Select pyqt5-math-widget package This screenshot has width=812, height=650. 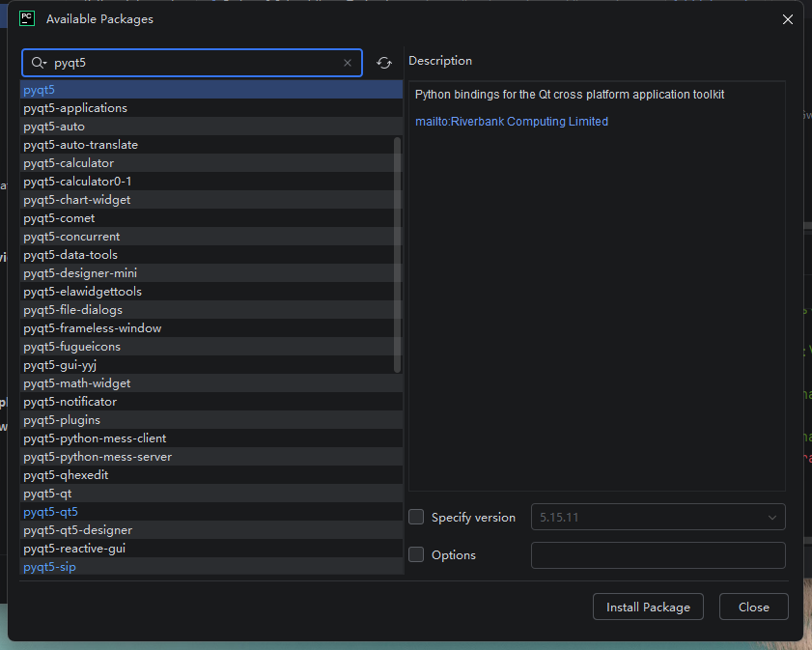(x=211, y=383)
